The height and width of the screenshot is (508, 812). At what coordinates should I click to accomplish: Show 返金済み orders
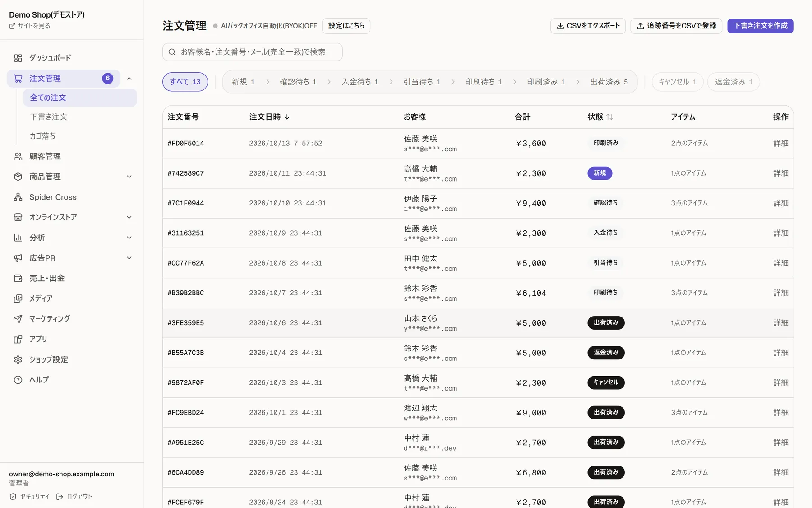[734, 82]
